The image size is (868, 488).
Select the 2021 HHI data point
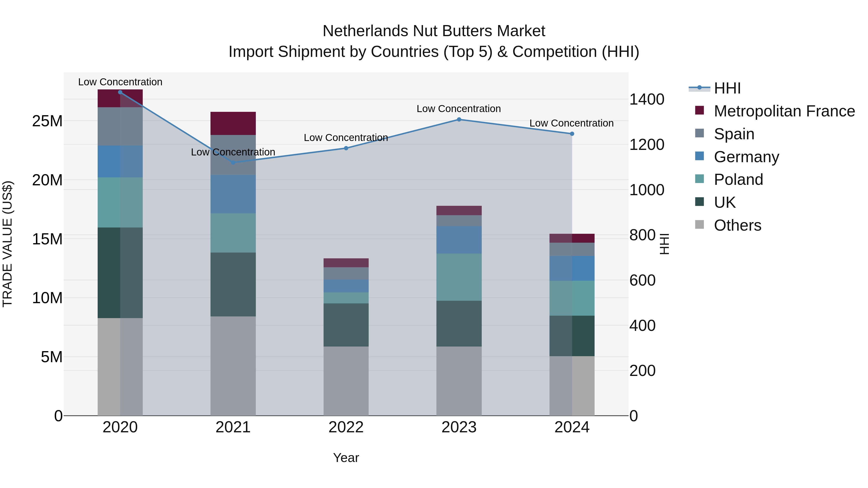coord(233,163)
